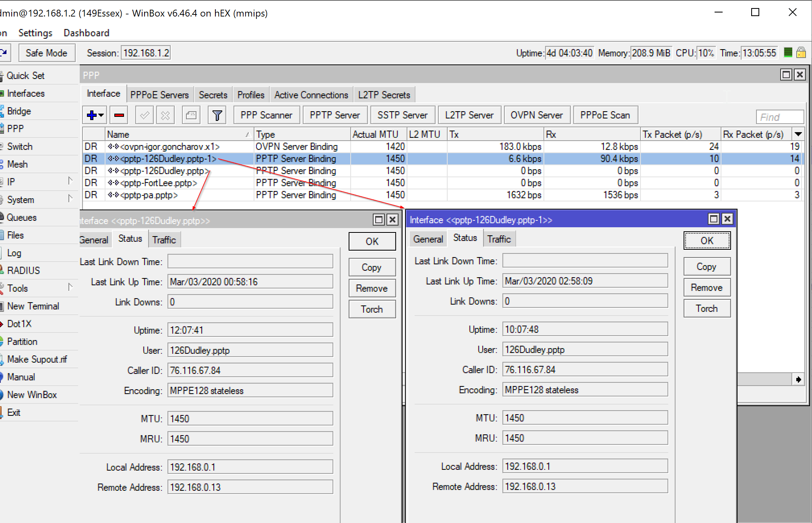
Task: Switch to Active Connections tab
Action: 311,95
